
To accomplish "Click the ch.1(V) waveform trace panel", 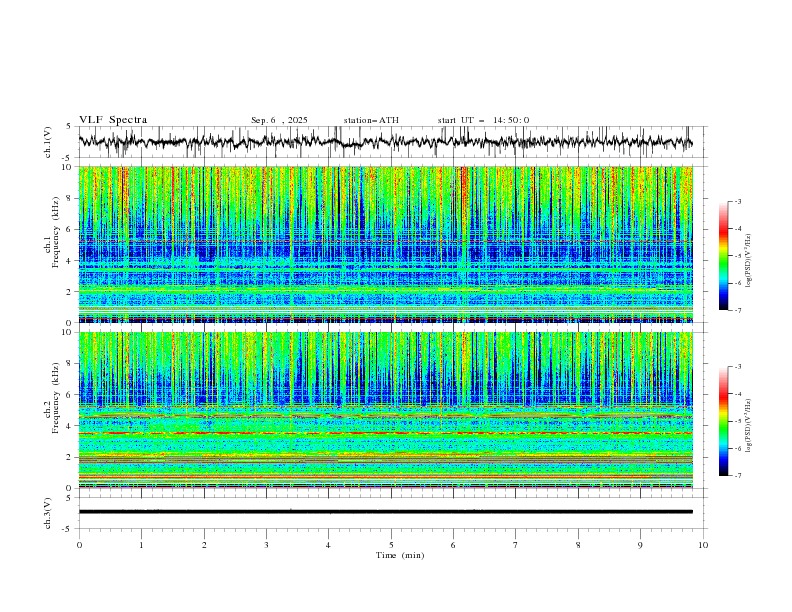I will click(390, 143).
